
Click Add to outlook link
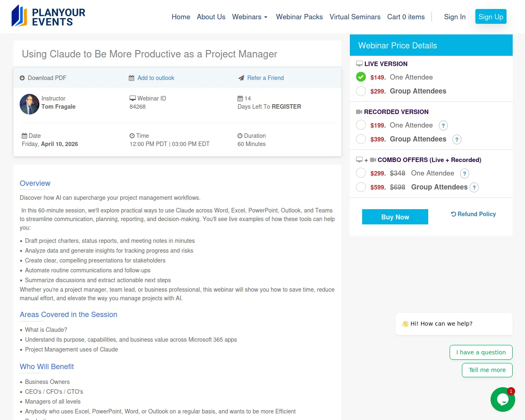(x=155, y=78)
